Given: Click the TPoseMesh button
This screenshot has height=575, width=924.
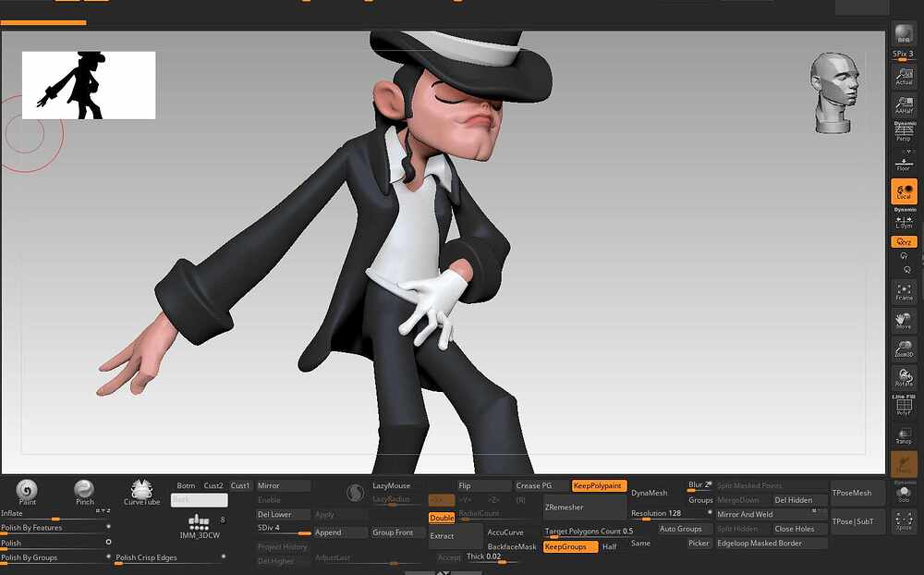Looking at the screenshot, I should click(857, 493).
